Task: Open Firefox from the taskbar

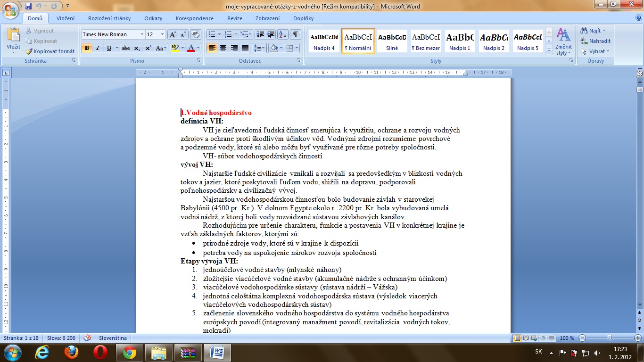Action: (x=71, y=352)
